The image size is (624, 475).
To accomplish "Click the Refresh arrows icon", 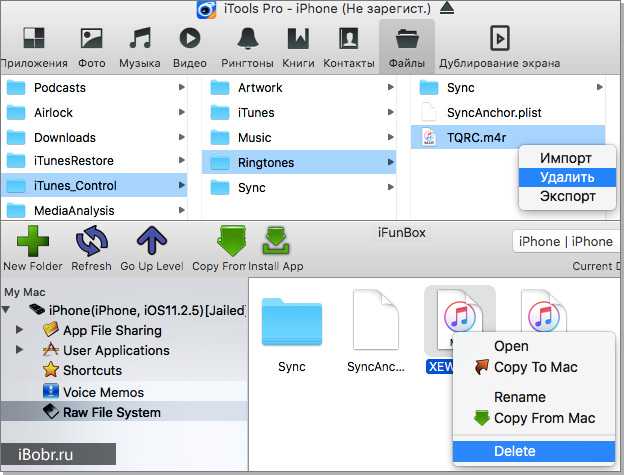I will click(x=92, y=241).
